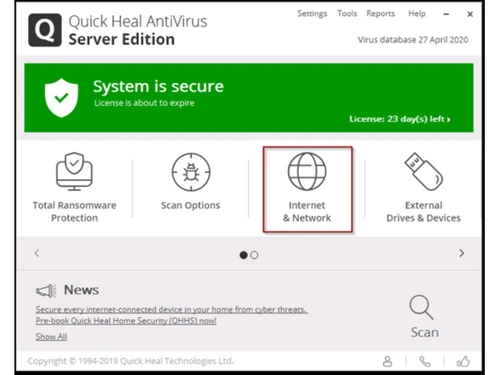Open the Settings menu

(x=312, y=14)
